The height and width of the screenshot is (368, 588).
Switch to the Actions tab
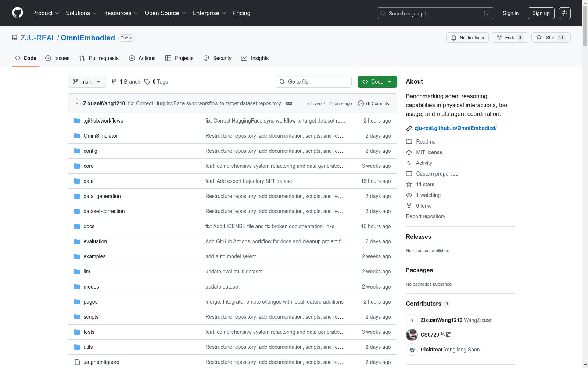point(142,58)
